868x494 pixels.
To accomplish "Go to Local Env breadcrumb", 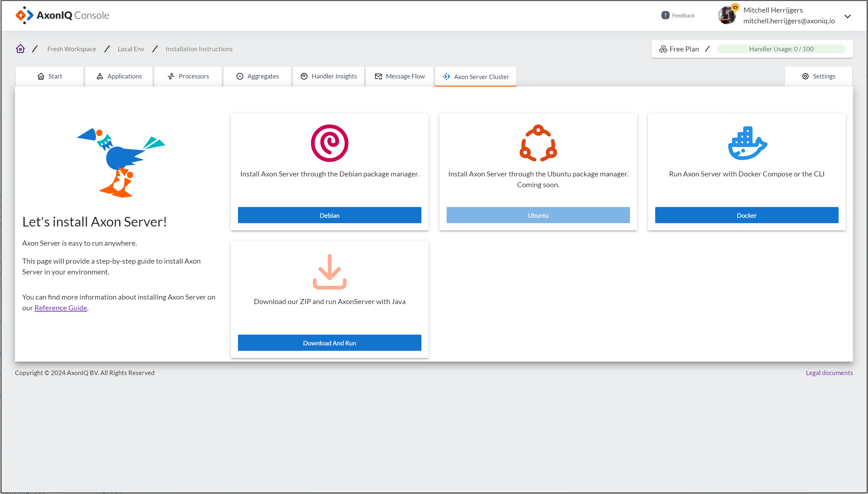I will click(x=131, y=49).
